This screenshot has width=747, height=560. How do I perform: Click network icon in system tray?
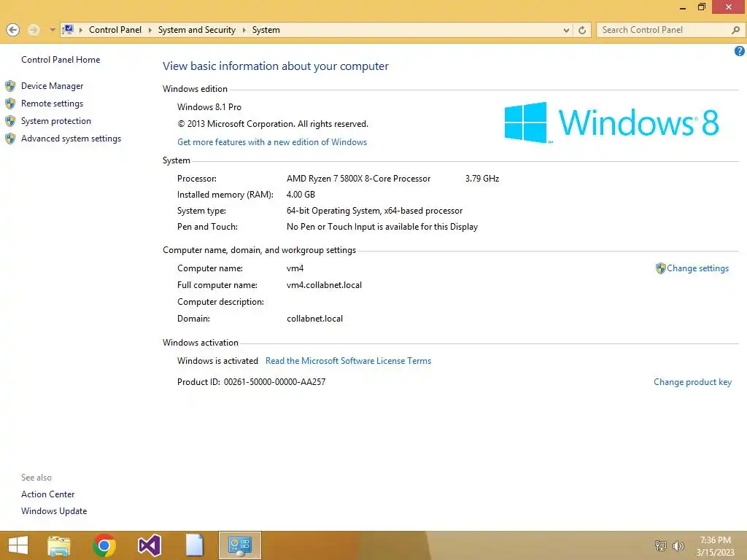pos(660,545)
